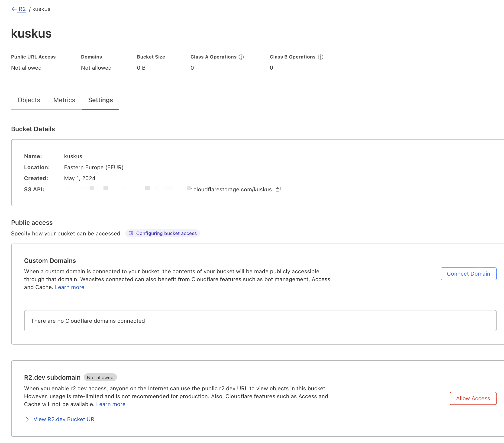Click Class A Operations info icon

241,57
